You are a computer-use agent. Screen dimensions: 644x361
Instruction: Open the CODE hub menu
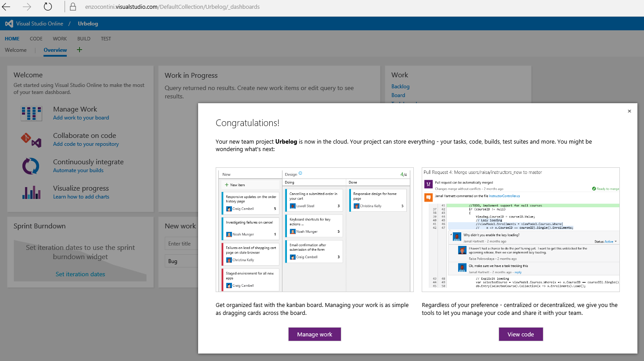[36, 39]
